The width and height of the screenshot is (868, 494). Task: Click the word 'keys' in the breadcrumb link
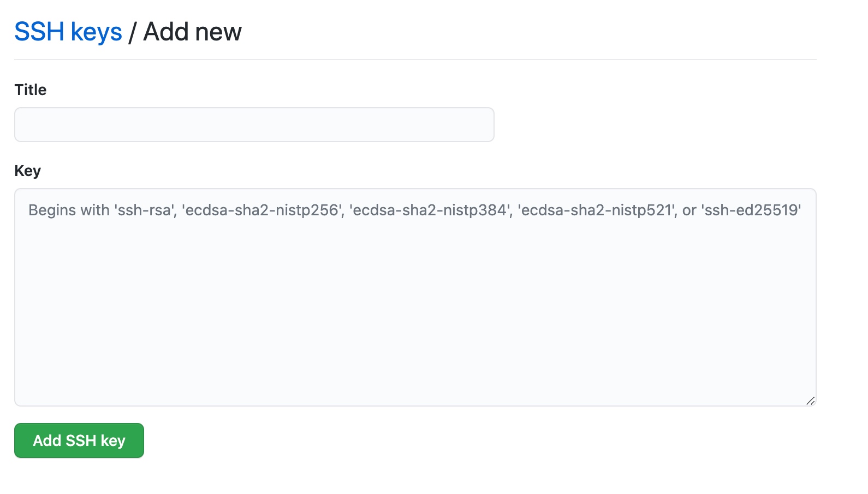pos(96,32)
